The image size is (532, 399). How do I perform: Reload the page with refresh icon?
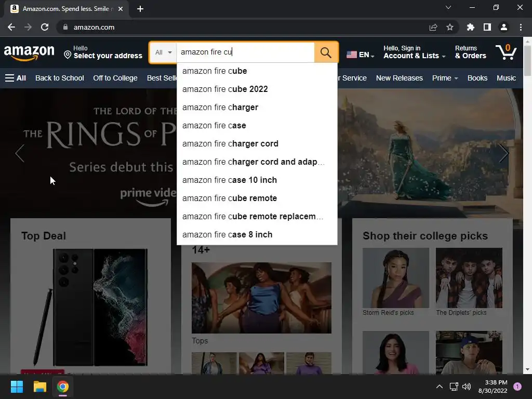pyautogui.click(x=45, y=27)
